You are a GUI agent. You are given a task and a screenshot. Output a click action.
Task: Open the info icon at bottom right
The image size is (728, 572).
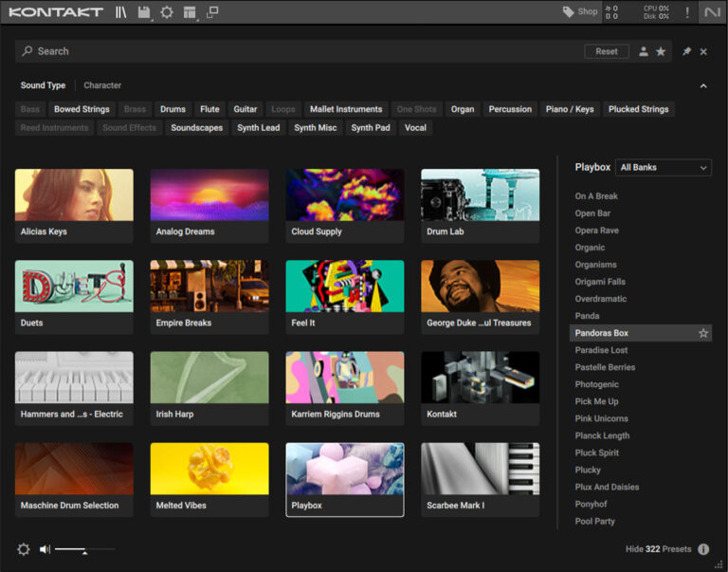tap(703, 549)
